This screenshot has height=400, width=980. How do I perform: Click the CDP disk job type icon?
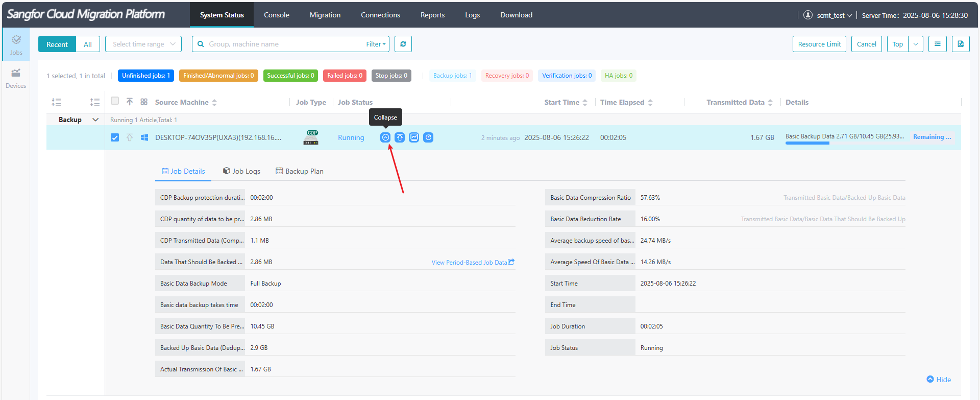tap(311, 137)
